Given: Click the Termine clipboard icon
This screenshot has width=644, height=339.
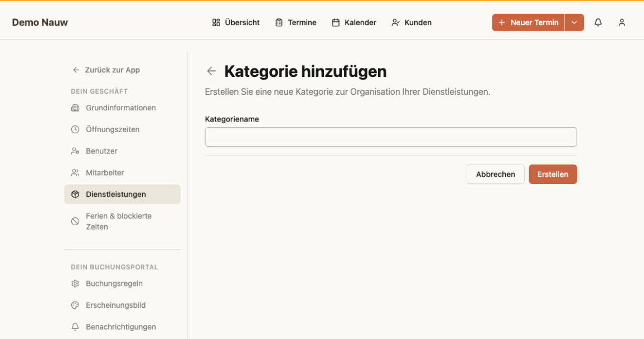Looking at the screenshot, I should [x=279, y=23].
